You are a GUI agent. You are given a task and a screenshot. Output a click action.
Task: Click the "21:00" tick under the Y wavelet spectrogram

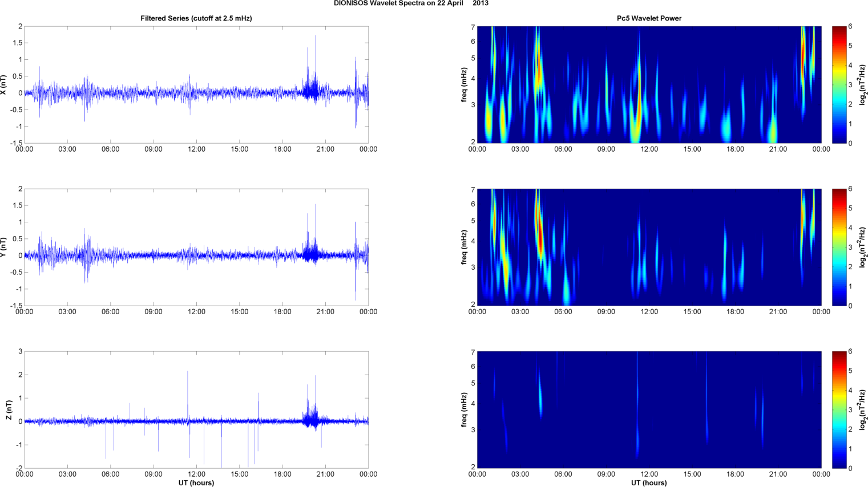point(778,312)
